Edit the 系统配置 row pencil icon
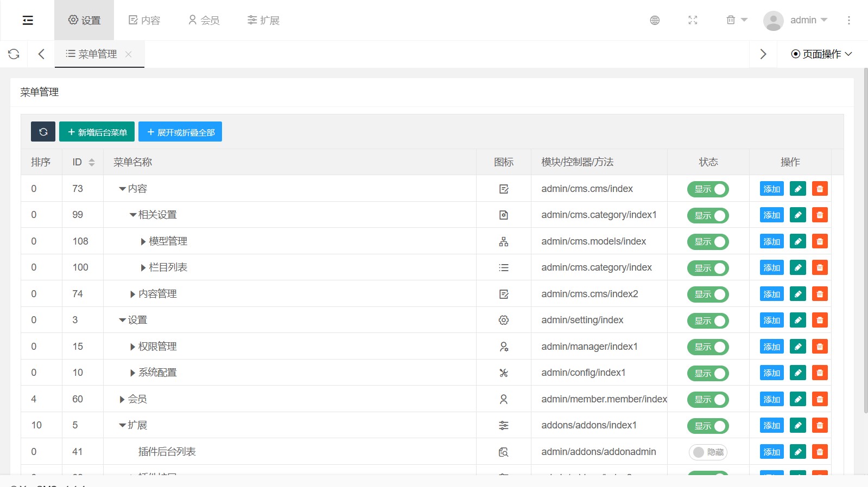 [798, 373]
